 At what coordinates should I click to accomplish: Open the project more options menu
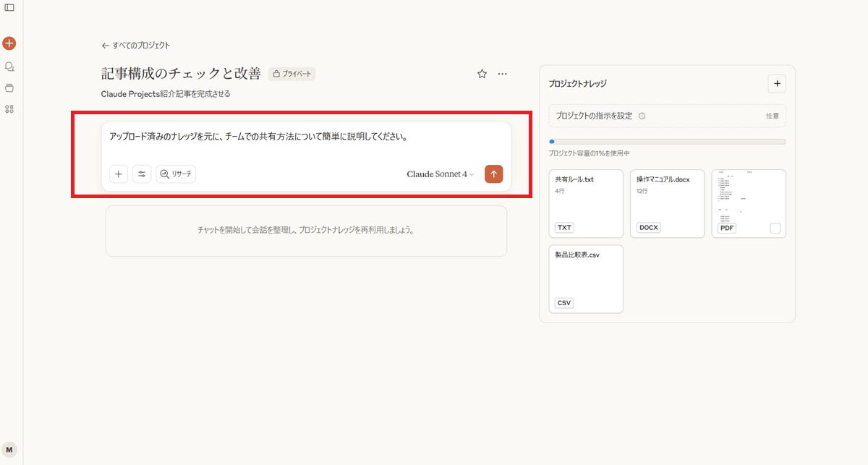(x=503, y=74)
